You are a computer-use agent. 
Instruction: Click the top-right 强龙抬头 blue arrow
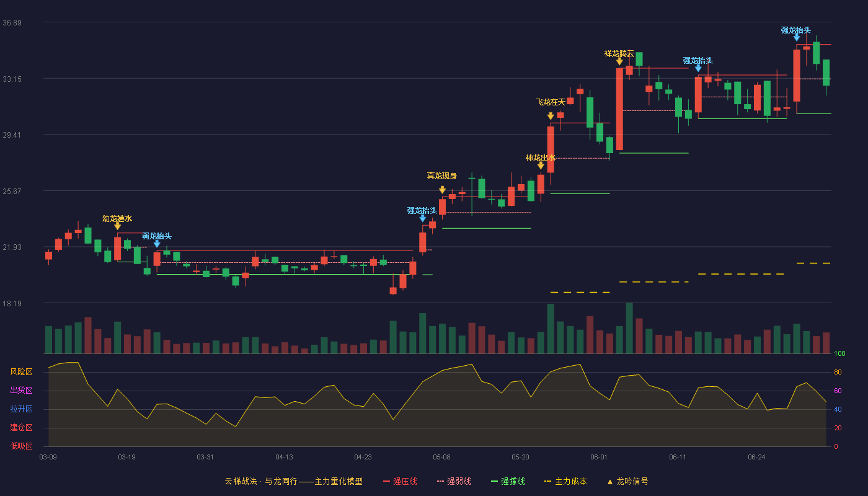tap(797, 38)
